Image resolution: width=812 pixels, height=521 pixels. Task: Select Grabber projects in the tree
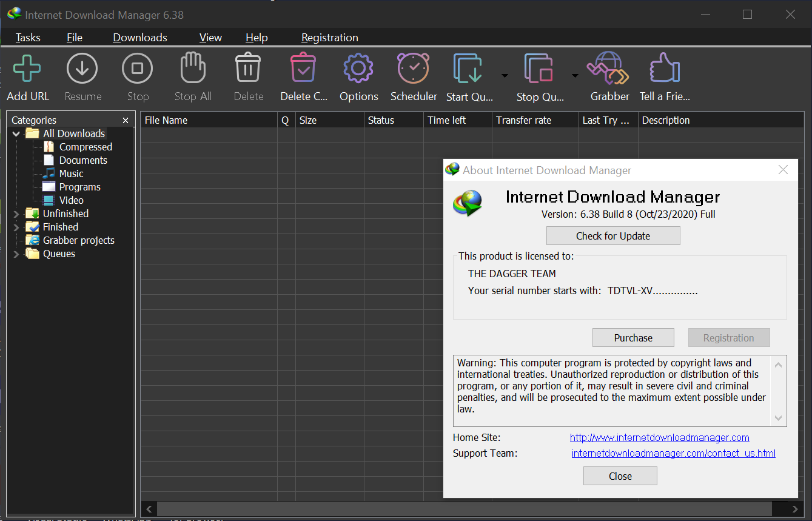78,240
